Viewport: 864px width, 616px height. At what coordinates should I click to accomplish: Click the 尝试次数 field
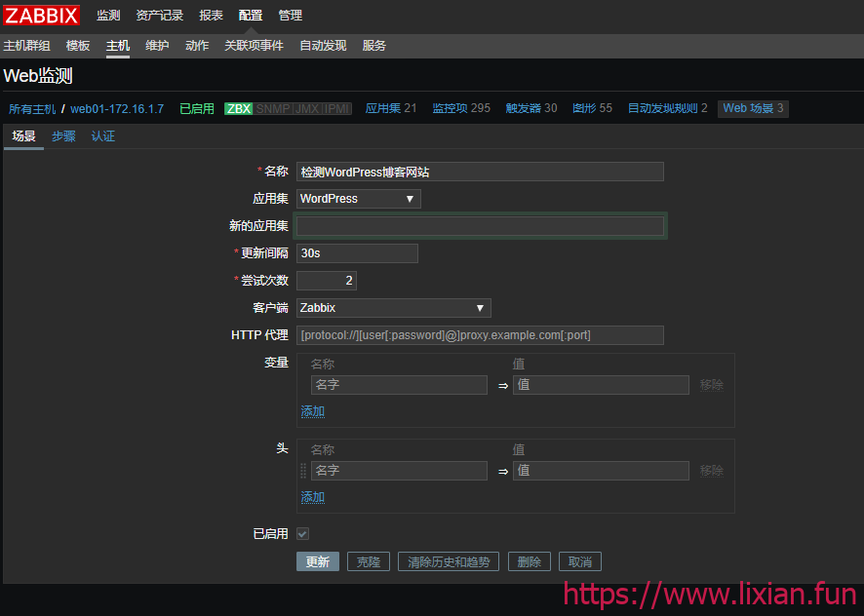pyautogui.click(x=327, y=281)
